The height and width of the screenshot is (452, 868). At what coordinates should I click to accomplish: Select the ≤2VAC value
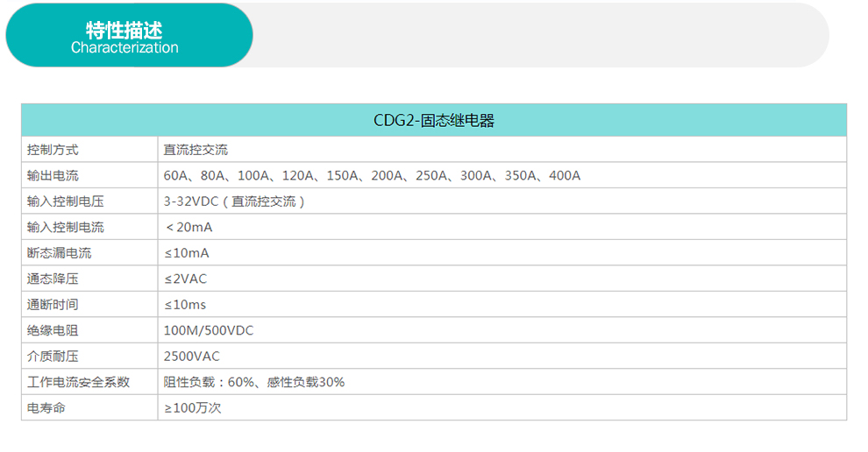(x=186, y=279)
